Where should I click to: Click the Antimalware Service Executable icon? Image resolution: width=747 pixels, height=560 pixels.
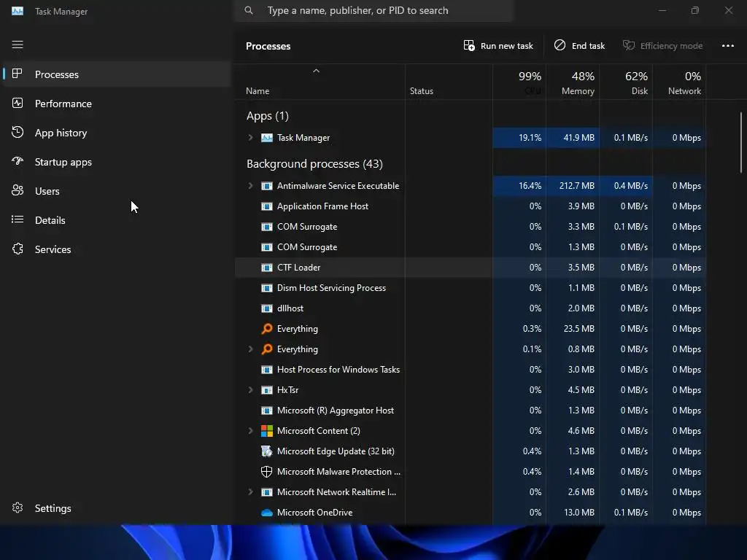coord(267,186)
